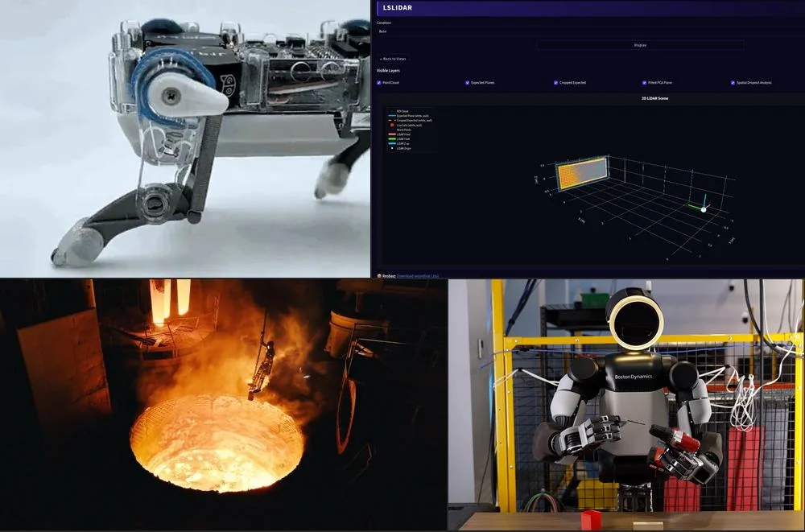Click the Display button
805x532 pixels.
pos(640,45)
